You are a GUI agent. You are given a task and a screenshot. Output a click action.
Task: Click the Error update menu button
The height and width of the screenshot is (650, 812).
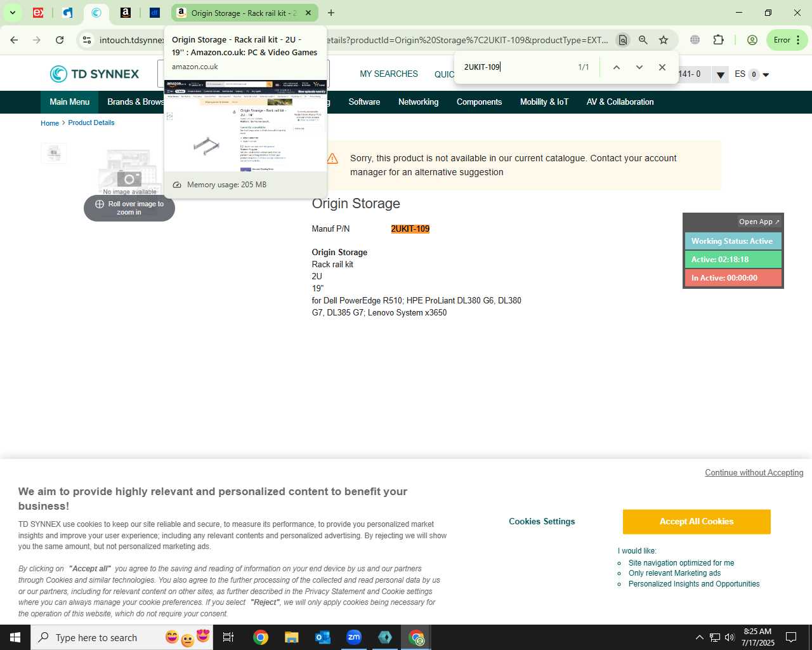pos(787,40)
